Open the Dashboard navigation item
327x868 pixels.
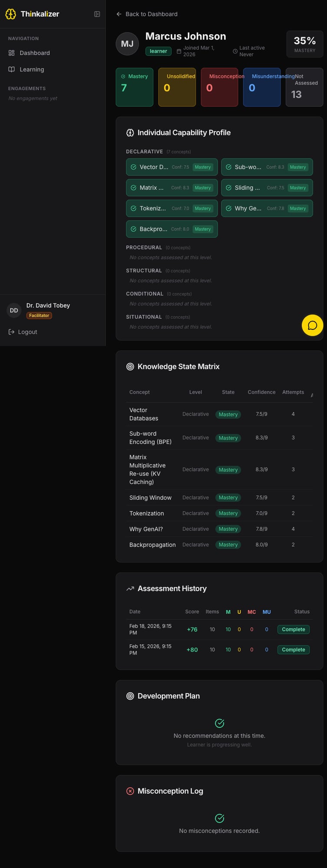pyautogui.click(x=35, y=53)
